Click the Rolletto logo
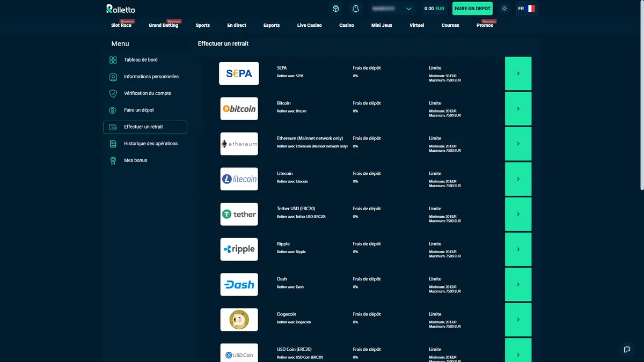 click(121, 9)
